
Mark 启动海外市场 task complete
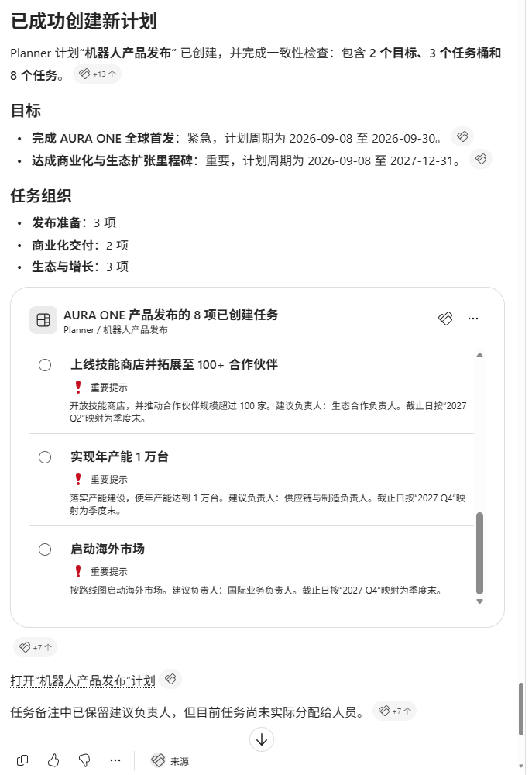pyautogui.click(x=45, y=549)
